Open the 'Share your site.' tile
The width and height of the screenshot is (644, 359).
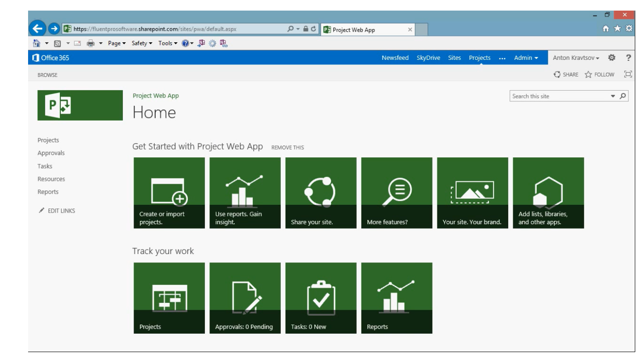pyautogui.click(x=321, y=193)
